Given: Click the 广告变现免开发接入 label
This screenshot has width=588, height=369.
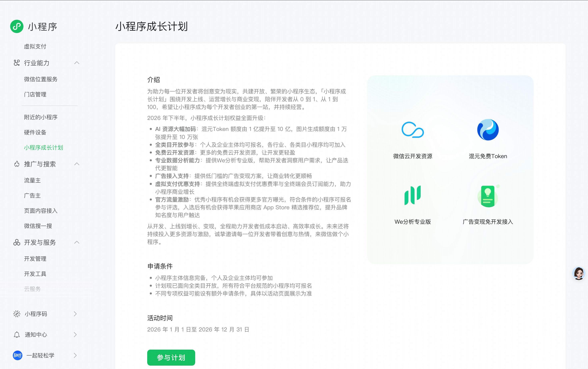Looking at the screenshot, I should (488, 222).
